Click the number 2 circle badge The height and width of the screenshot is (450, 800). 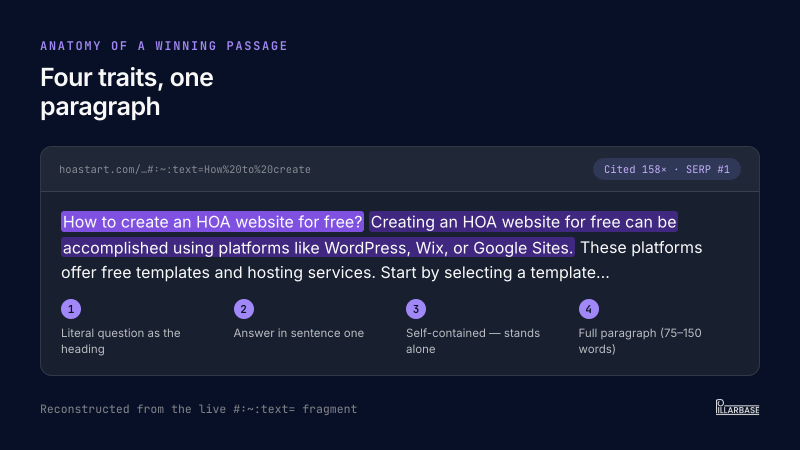(243, 309)
